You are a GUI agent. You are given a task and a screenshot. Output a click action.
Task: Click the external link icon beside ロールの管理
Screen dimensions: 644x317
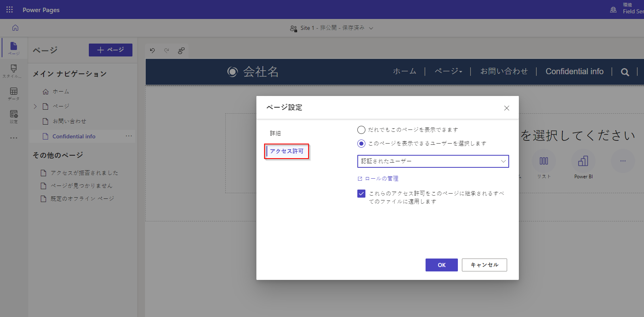(360, 179)
